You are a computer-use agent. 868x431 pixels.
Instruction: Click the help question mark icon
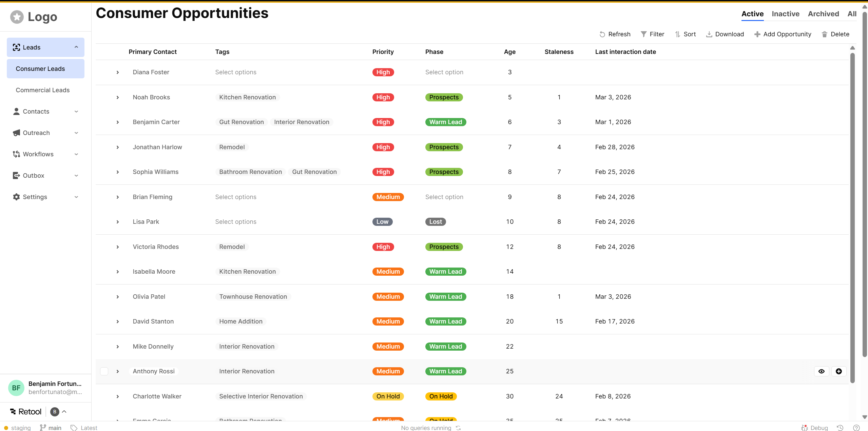click(856, 428)
